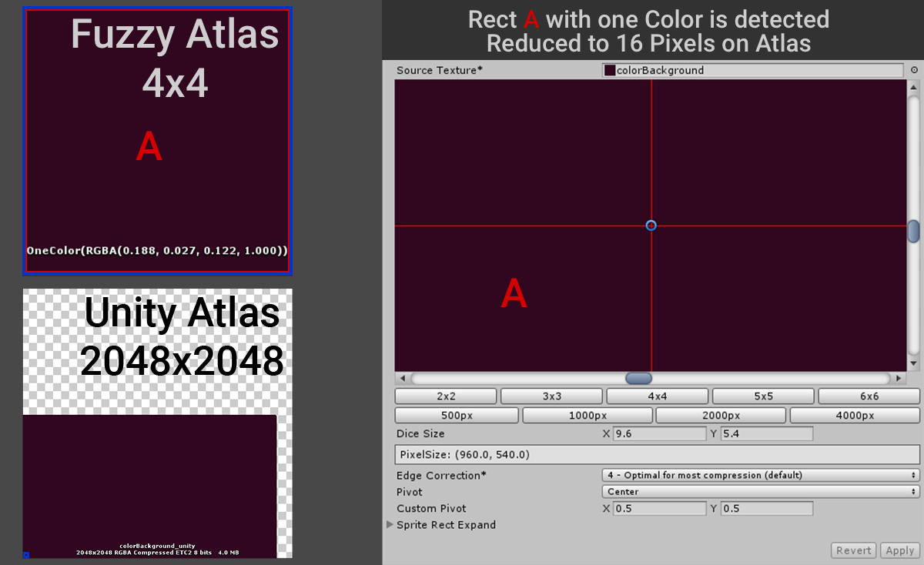This screenshot has height=565, width=924.
Task: Click the Custom Pivot label
Action: [x=431, y=509]
